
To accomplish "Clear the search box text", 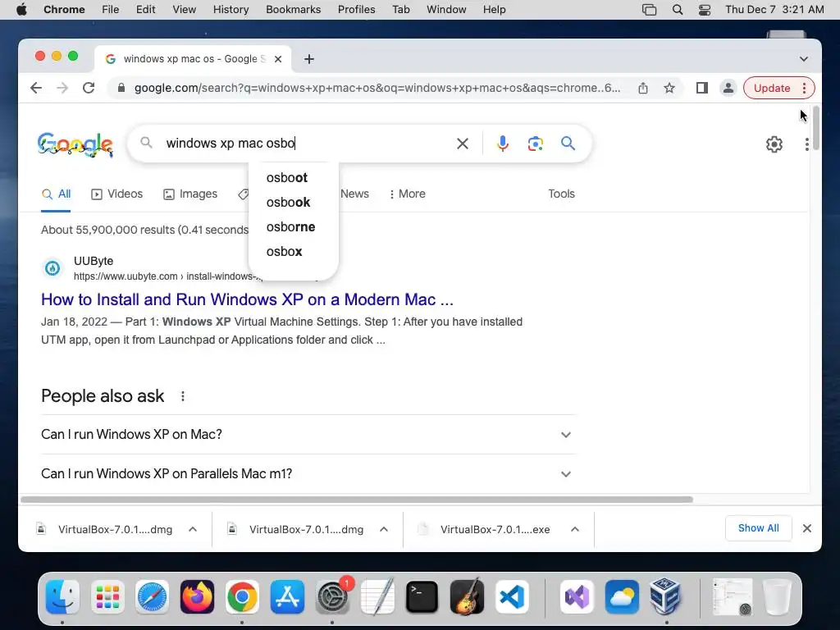I will pyautogui.click(x=463, y=144).
